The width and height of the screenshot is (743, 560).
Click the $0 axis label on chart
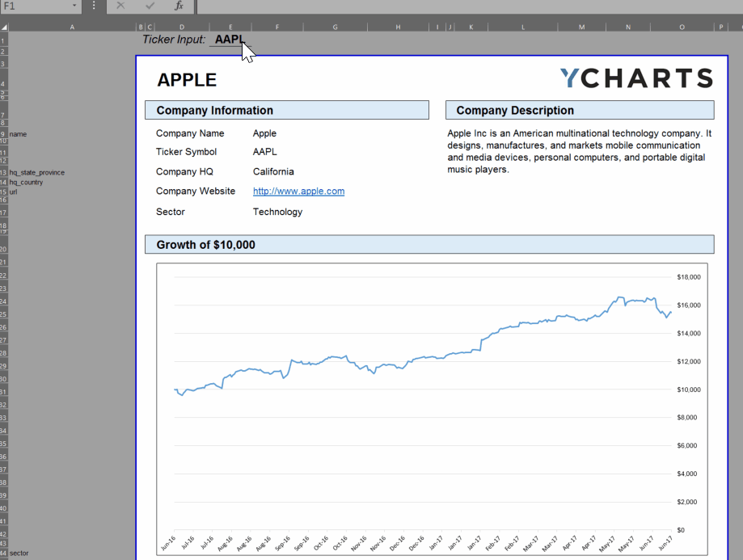681,530
